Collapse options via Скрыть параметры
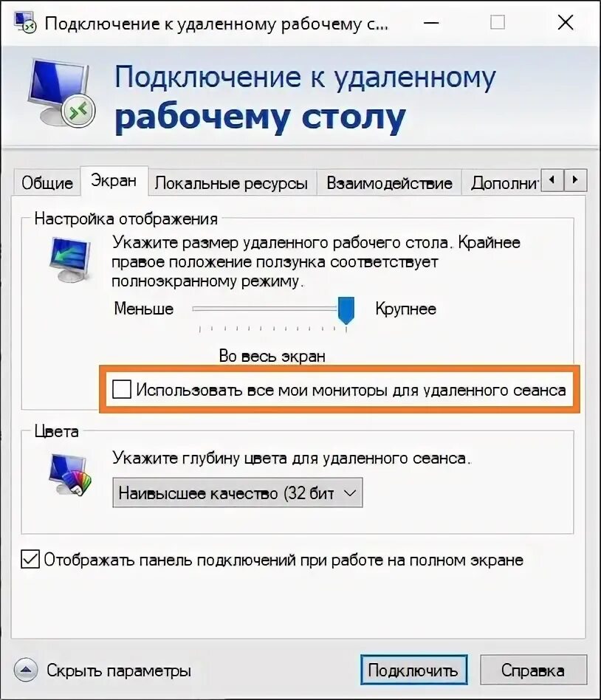601x700 pixels. [x=119, y=670]
